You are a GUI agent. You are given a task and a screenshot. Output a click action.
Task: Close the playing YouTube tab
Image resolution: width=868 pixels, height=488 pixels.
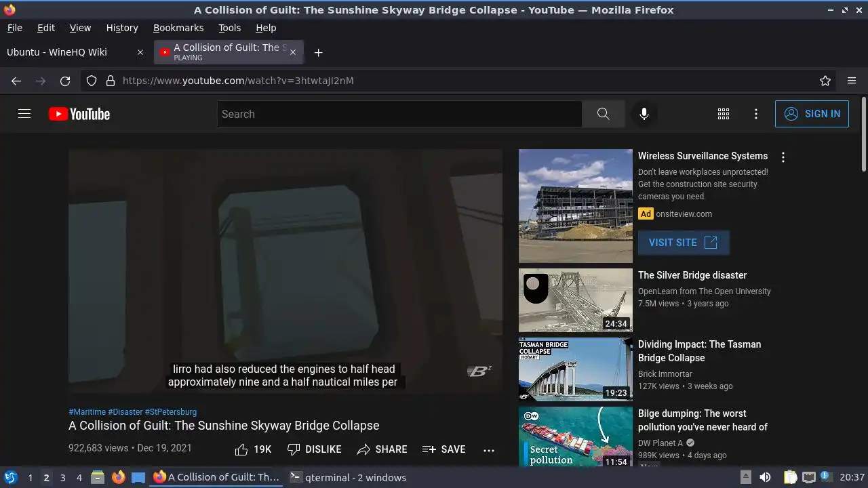(x=293, y=52)
